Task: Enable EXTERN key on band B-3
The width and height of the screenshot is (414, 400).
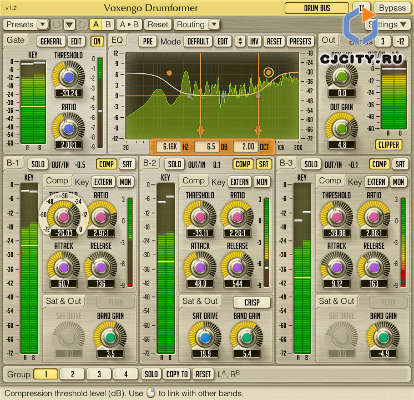Action: tap(376, 182)
